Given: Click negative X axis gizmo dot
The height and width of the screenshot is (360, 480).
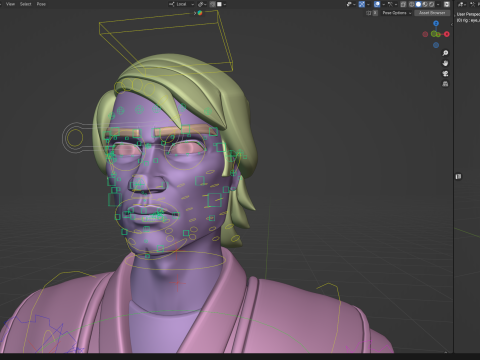Looking at the screenshot, I should click(425, 34).
